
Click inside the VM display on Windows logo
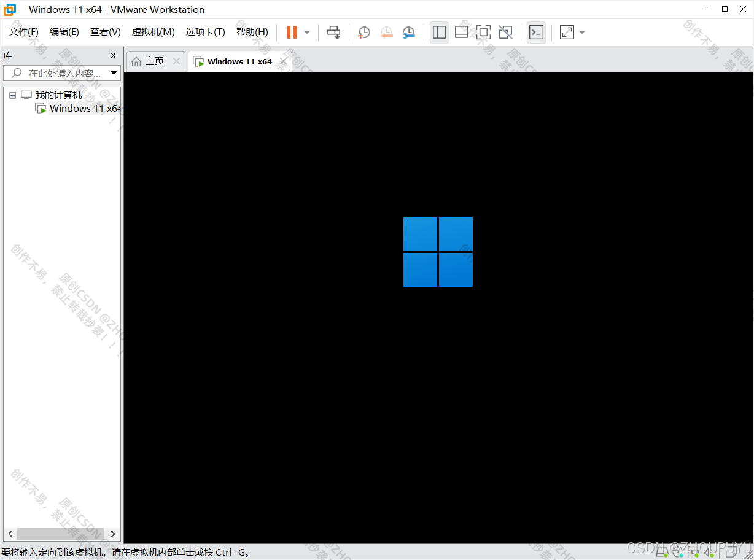click(x=438, y=252)
